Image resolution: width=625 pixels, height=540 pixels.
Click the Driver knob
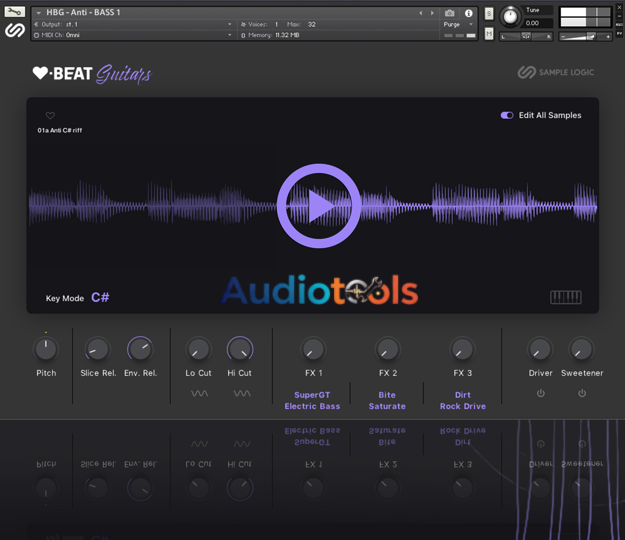(540, 349)
